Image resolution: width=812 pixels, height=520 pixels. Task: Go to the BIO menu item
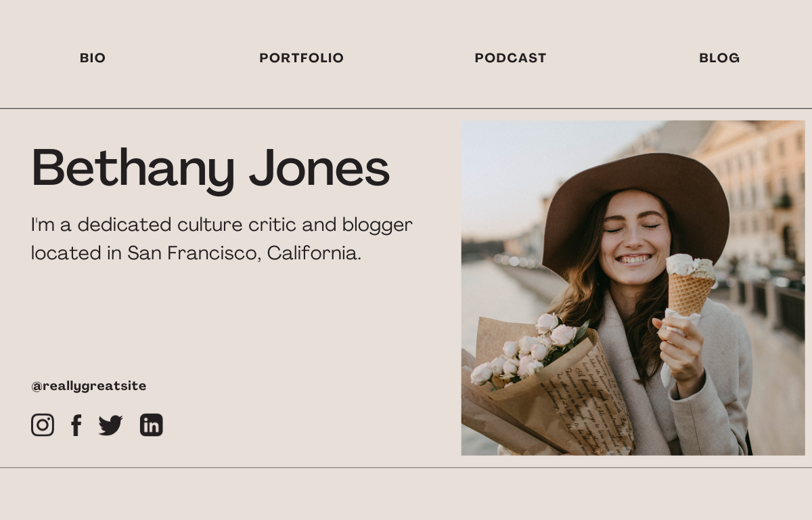click(93, 58)
